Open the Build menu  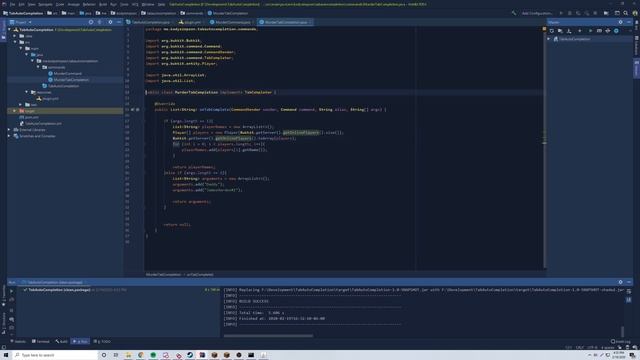click(103, 4)
